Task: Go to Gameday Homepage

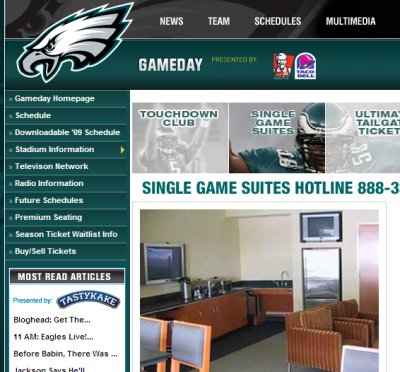Action: coord(55,99)
